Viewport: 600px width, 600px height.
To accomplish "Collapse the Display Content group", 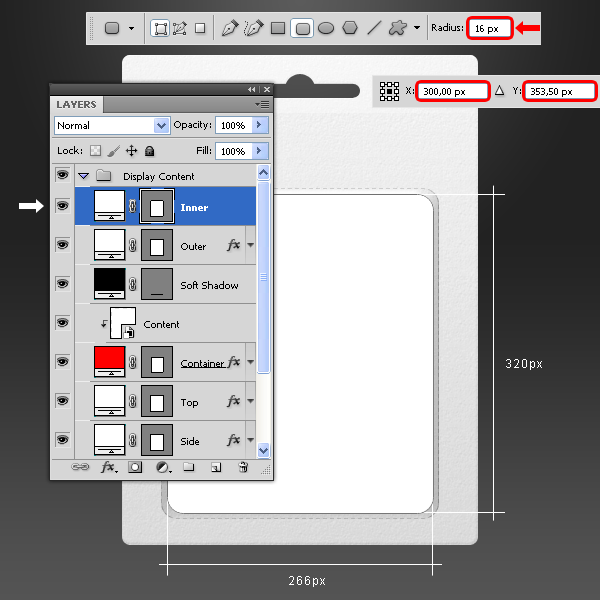I will coord(84,176).
